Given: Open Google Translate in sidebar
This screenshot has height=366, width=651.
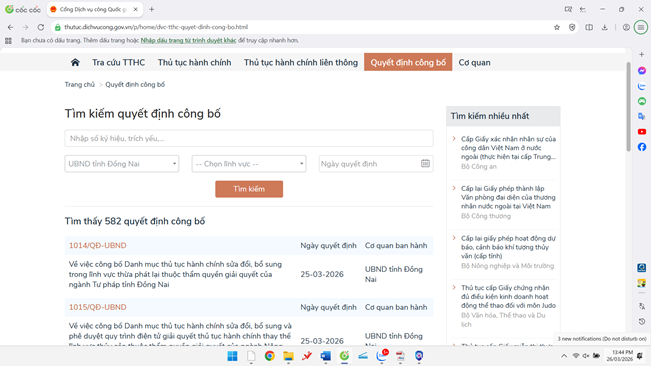Looking at the screenshot, I should (x=642, y=117).
